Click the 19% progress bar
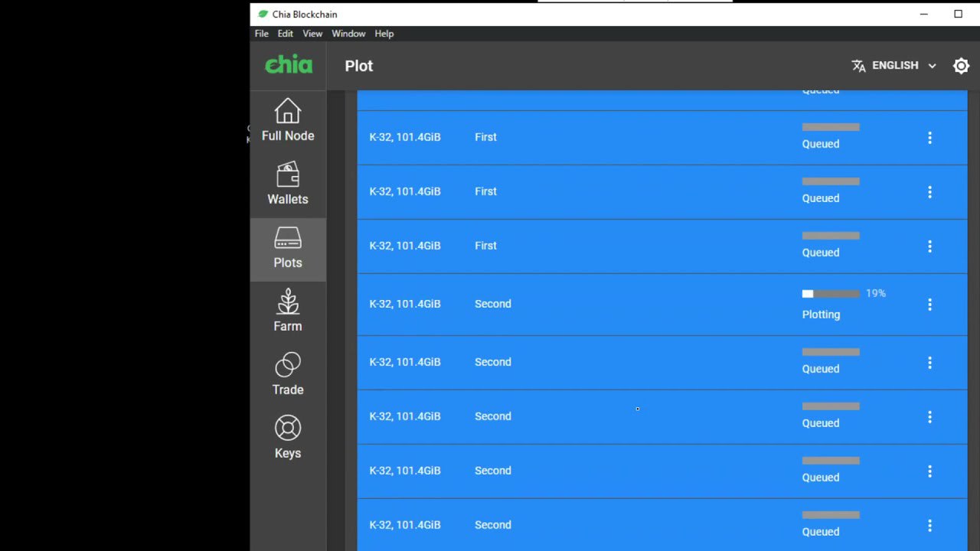Image resolution: width=980 pixels, height=551 pixels. tap(831, 294)
